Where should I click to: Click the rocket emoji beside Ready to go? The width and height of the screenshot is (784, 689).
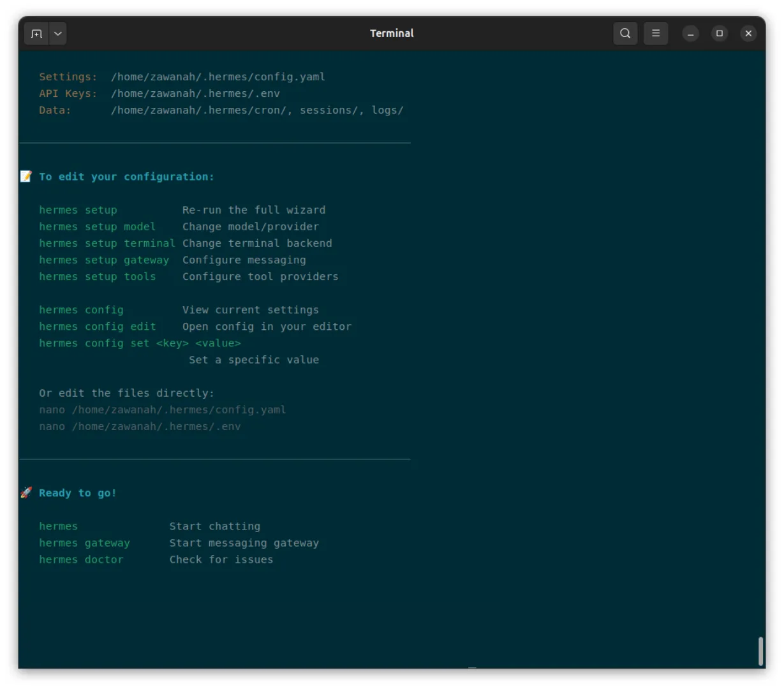(26, 493)
